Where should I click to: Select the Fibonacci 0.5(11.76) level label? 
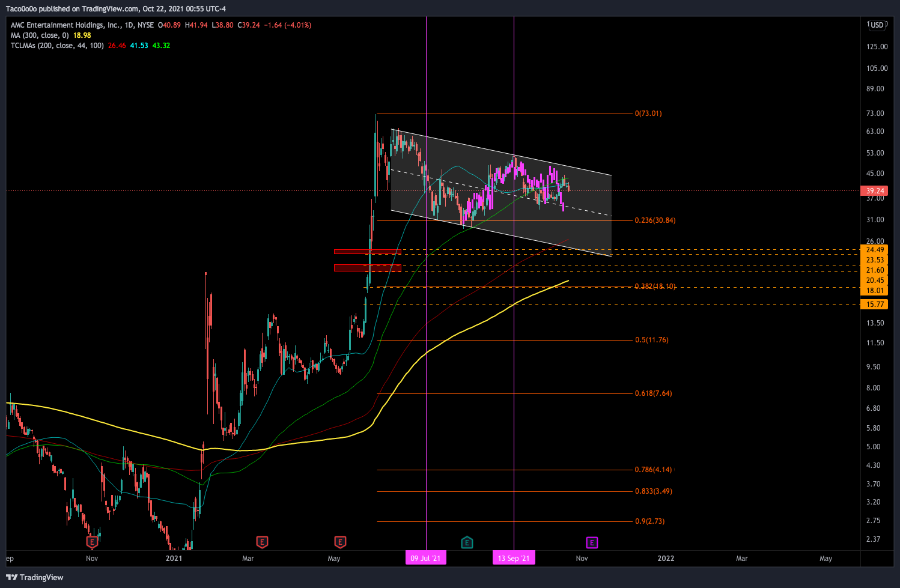(652, 340)
